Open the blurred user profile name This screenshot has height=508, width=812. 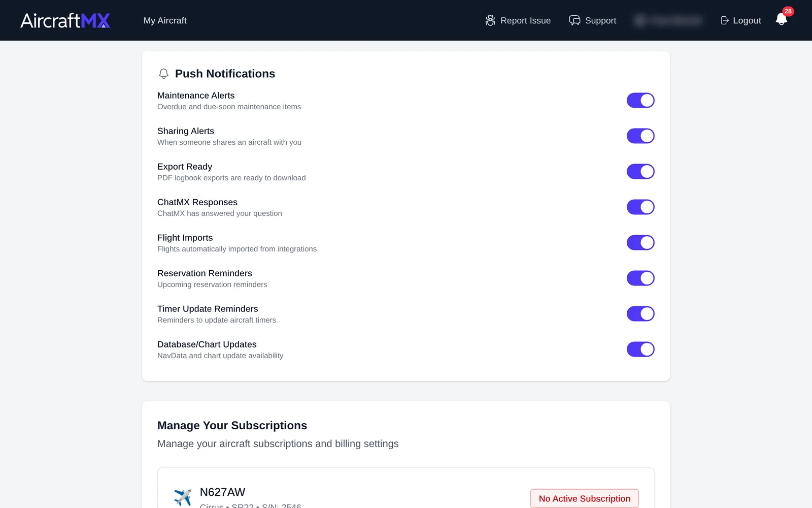[x=668, y=20]
